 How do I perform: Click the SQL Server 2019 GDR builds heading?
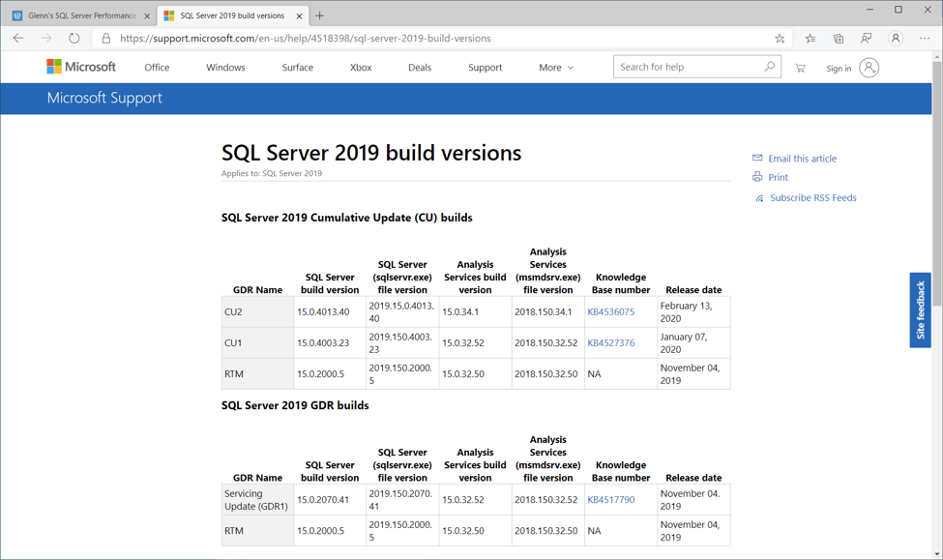pyautogui.click(x=295, y=405)
